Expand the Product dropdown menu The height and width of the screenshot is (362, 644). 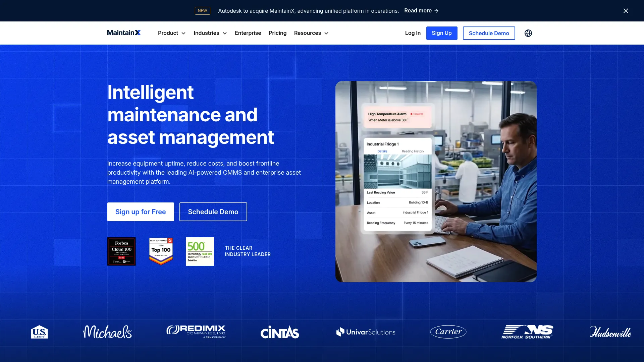(172, 33)
